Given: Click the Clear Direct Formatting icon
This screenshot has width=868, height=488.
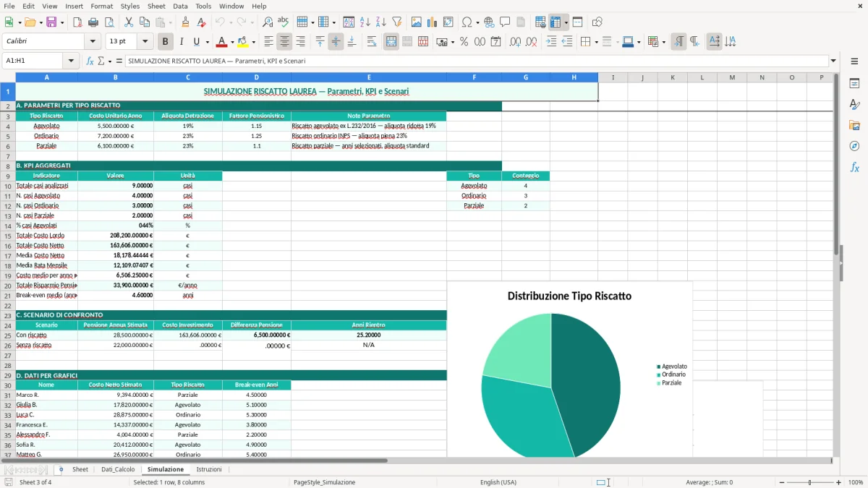Looking at the screenshot, I should point(202,22).
